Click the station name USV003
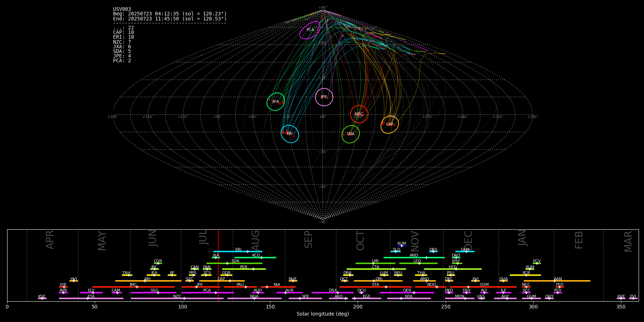The width and height of the screenshot is (644, 322). [122, 9]
